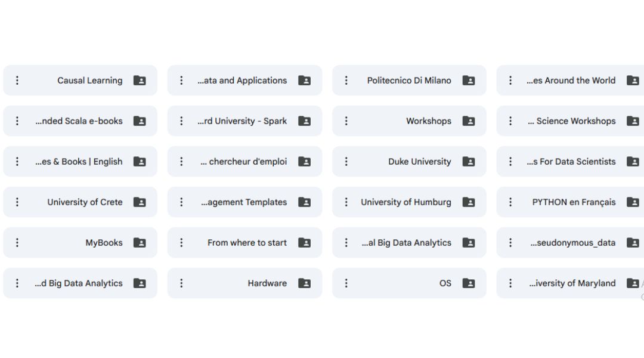Open the Politecnico Di Milano folder
The width and height of the screenshot is (644, 358).
coord(409,81)
